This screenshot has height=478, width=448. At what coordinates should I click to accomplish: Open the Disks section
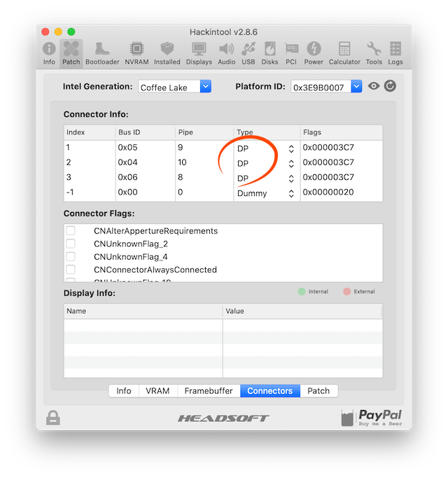click(x=269, y=53)
